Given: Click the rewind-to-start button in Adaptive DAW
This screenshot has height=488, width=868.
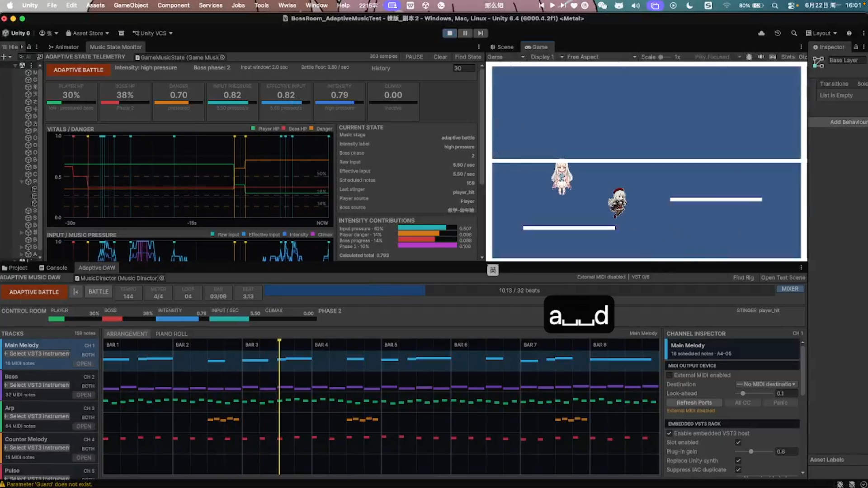Looking at the screenshot, I should 76,292.
